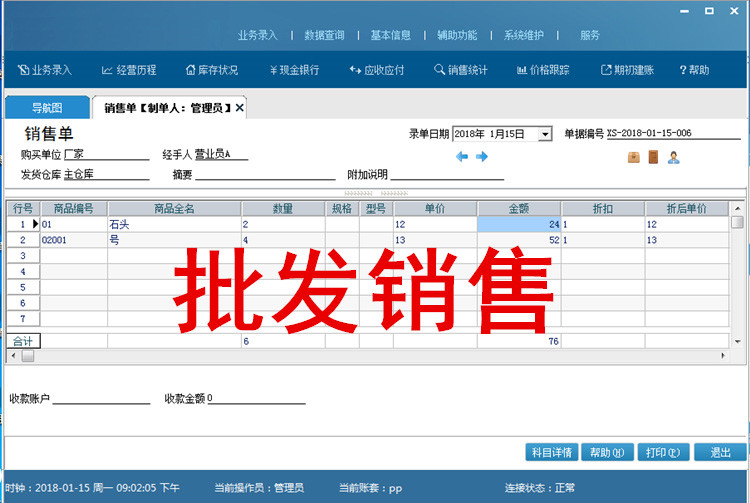Click the brown box goods icon
The height and width of the screenshot is (503, 750).
pos(633,157)
